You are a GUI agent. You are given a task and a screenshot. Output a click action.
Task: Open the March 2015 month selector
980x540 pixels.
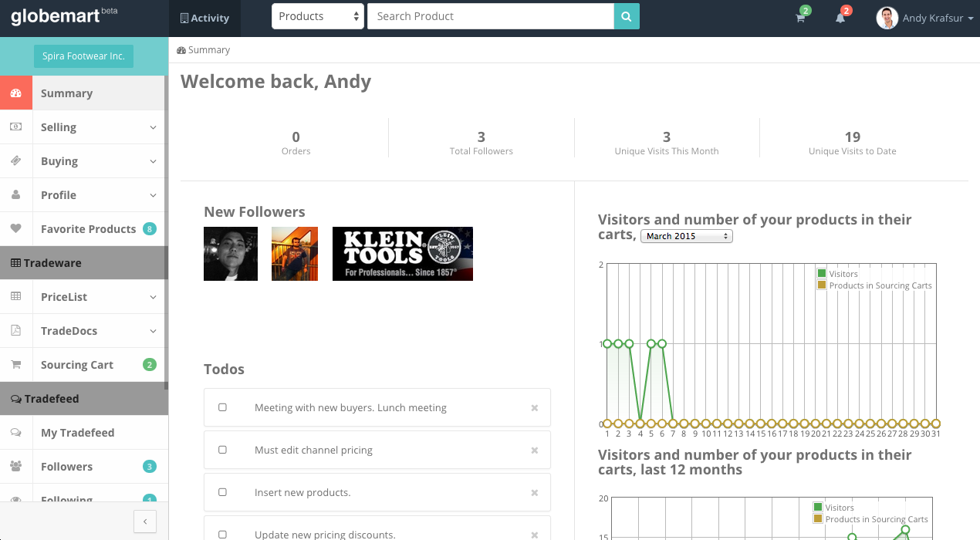686,236
